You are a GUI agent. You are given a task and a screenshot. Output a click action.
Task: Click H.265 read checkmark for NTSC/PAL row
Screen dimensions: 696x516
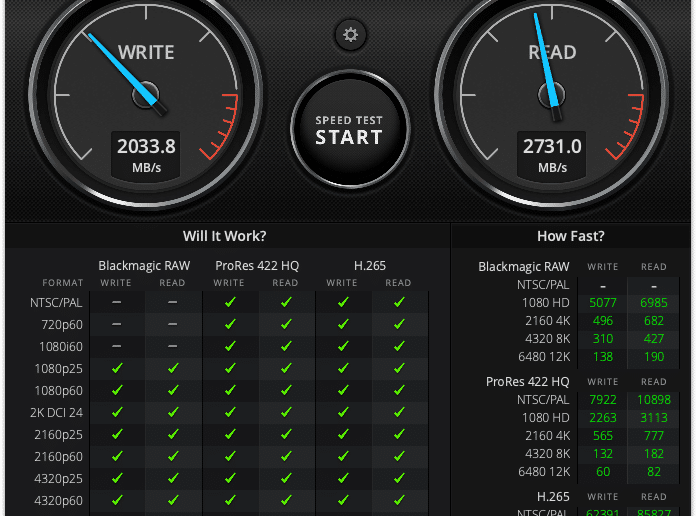pos(399,302)
